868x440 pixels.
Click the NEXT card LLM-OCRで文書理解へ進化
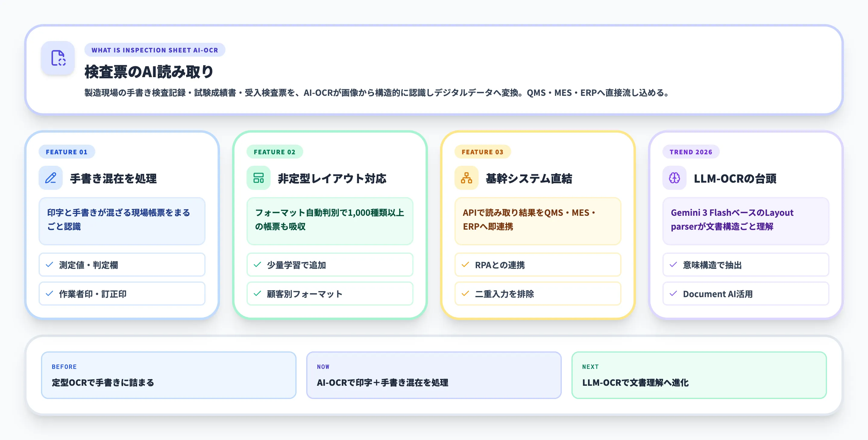699,375
